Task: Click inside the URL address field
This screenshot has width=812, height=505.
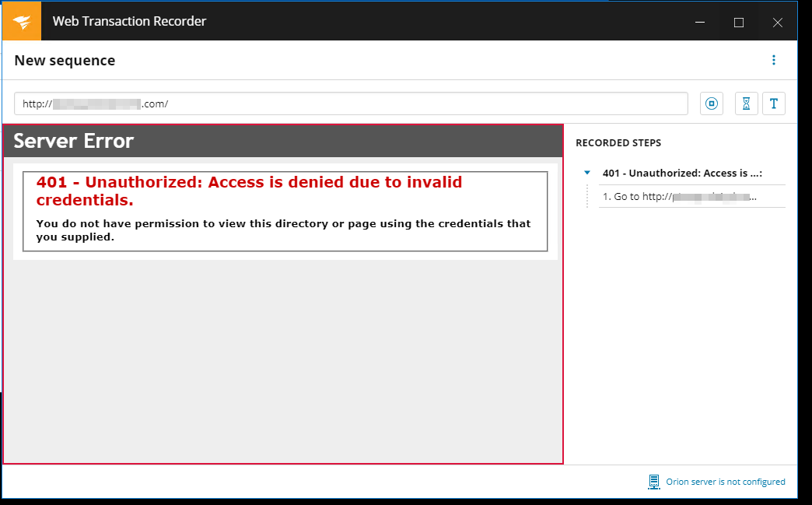Action: click(350, 103)
